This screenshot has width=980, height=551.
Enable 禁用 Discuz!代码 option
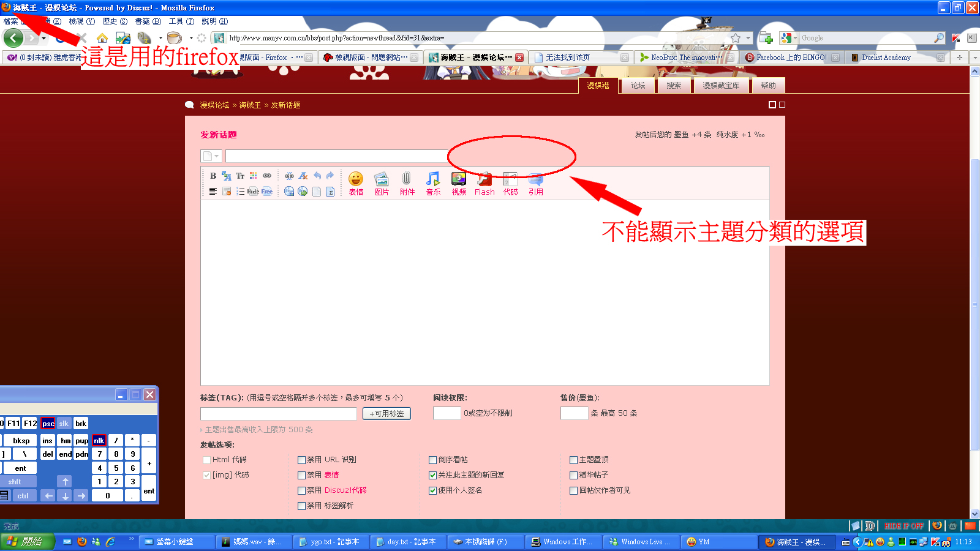pyautogui.click(x=301, y=490)
